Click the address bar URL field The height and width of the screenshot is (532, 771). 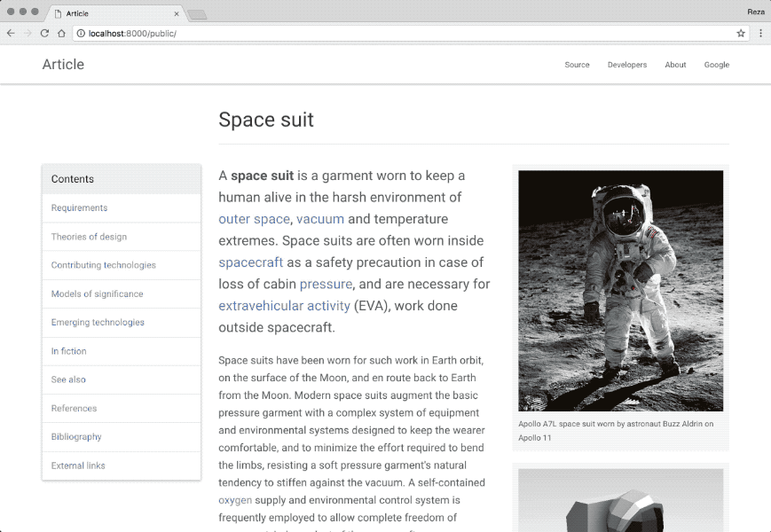pyautogui.click(x=399, y=34)
